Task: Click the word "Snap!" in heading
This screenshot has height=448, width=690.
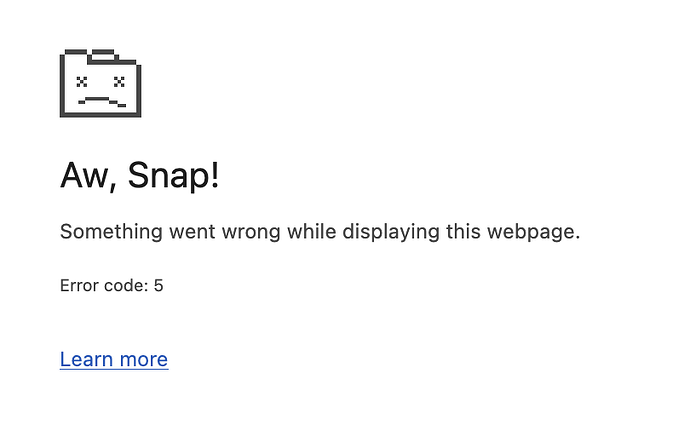Action: pyautogui.click(x=173, y=176)
